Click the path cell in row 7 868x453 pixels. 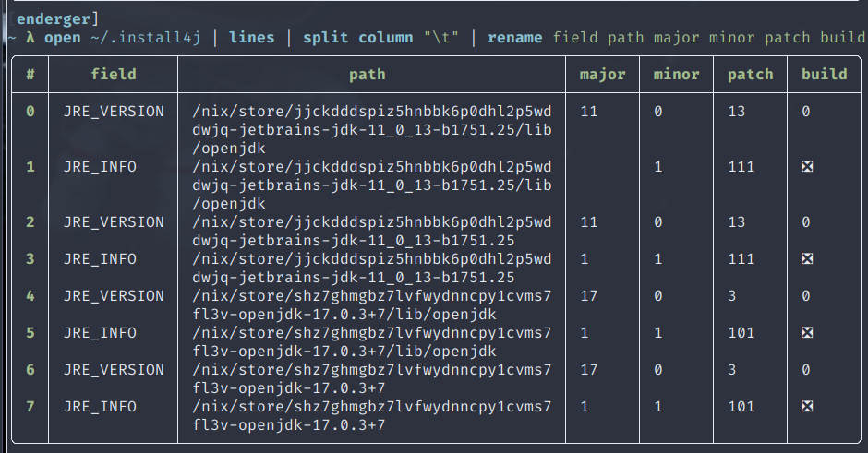click(x=371, y=416)
